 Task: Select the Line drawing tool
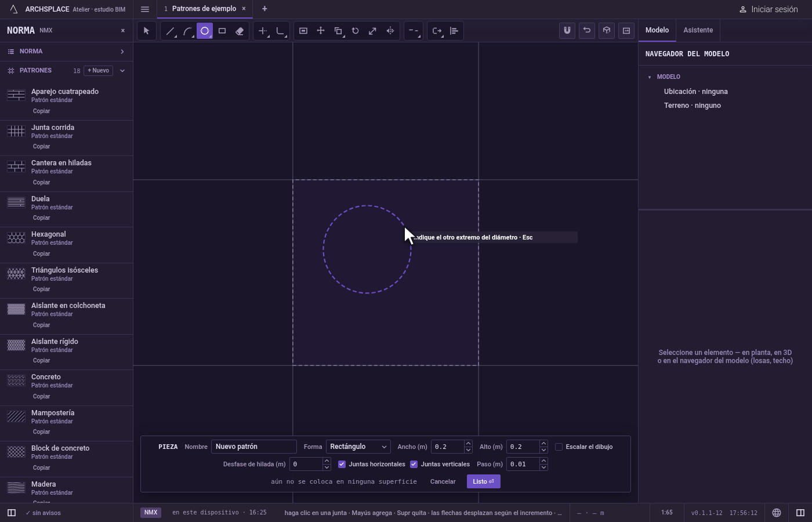[x=170, y=31]
